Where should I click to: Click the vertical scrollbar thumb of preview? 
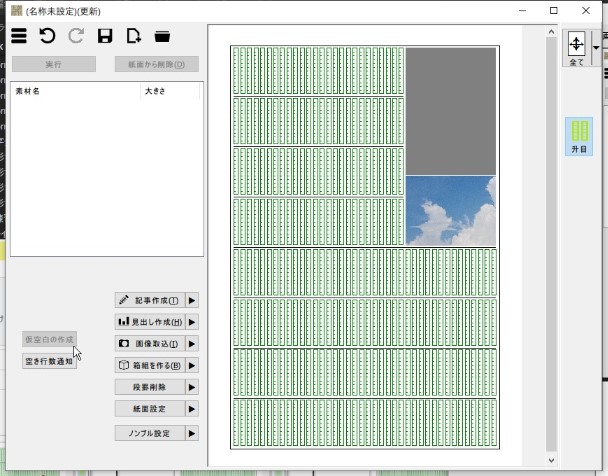pos(551,244)
